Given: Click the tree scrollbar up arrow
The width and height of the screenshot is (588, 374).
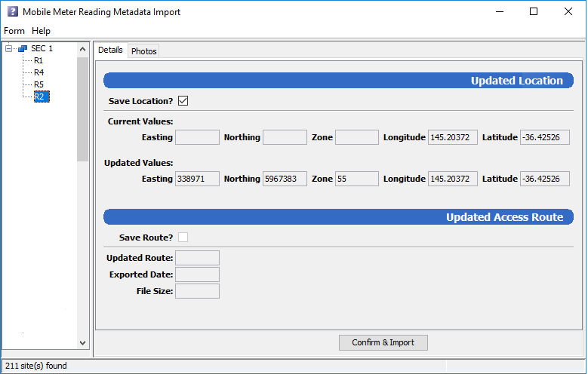Looking at the screenshot, I should tap(83, 49).
